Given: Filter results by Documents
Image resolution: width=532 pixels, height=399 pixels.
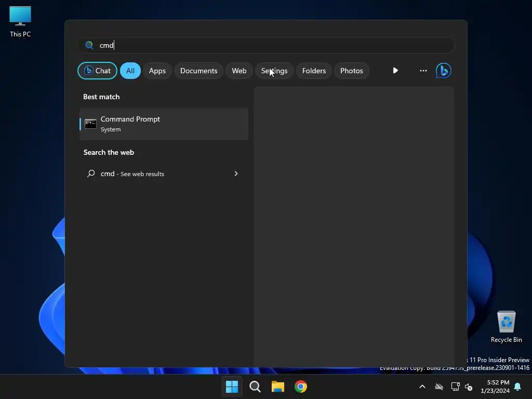Looking at the screenshot, I should click(x=199, y=71).
